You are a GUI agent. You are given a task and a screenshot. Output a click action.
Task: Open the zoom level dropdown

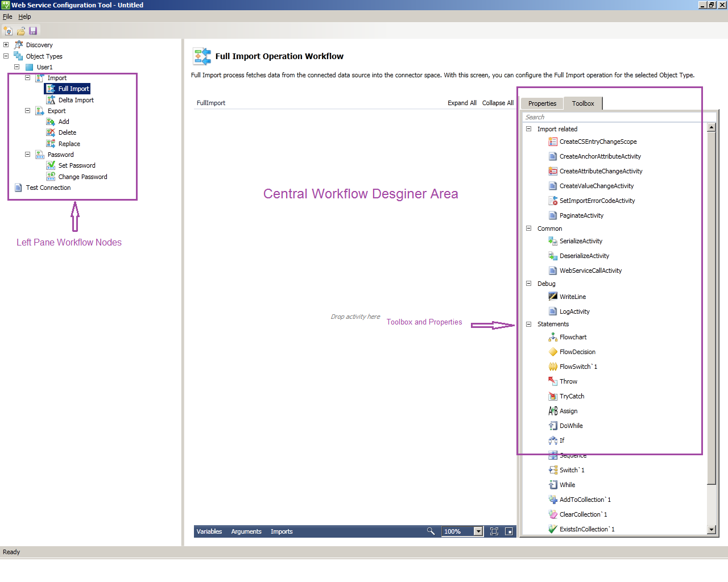(x=478, y=531)
